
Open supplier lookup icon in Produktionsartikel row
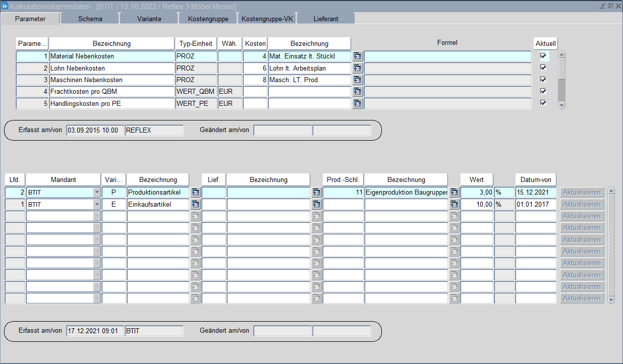pos(316,192)
